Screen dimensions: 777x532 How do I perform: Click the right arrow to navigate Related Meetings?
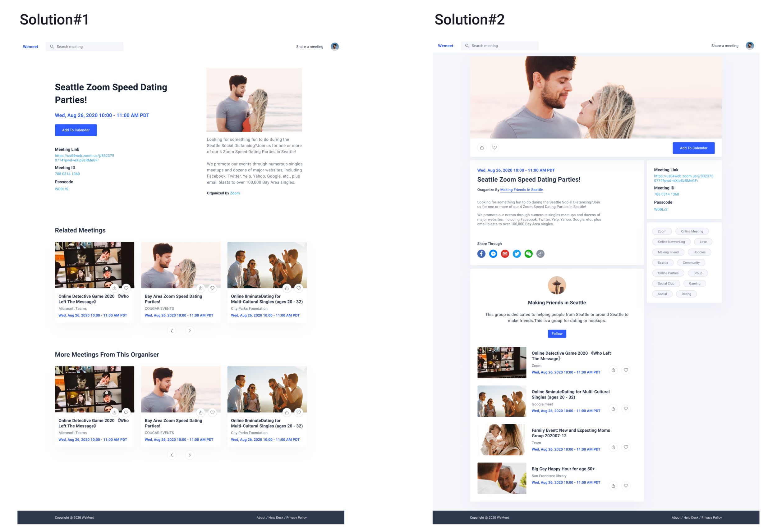190,331
